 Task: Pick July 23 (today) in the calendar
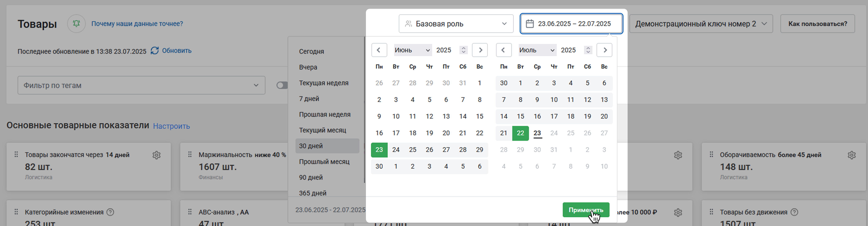pyautogui.click(x=537, y=133)
